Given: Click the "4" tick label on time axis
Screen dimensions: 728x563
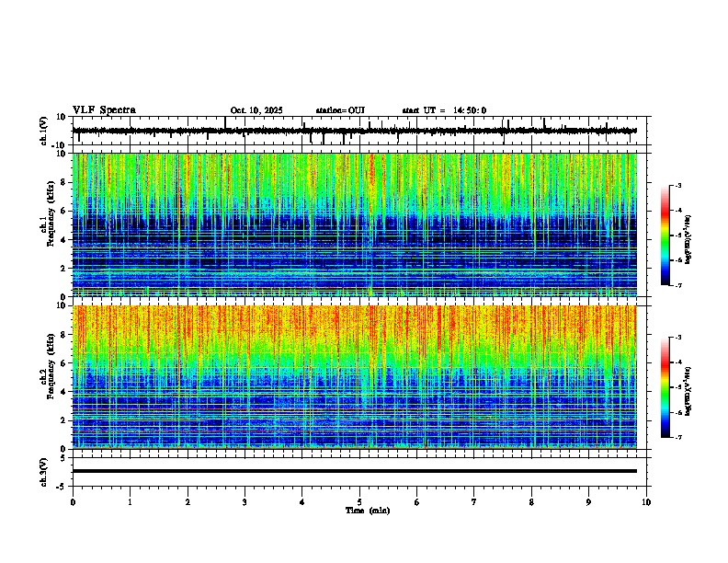Looking at the screenshot, I should (x=302, y=502).
